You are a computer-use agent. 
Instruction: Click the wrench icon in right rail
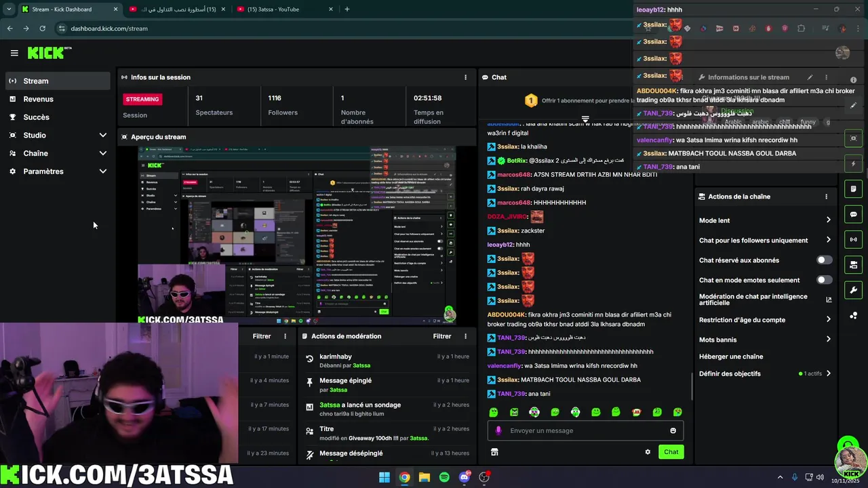[x=853, y=290]
